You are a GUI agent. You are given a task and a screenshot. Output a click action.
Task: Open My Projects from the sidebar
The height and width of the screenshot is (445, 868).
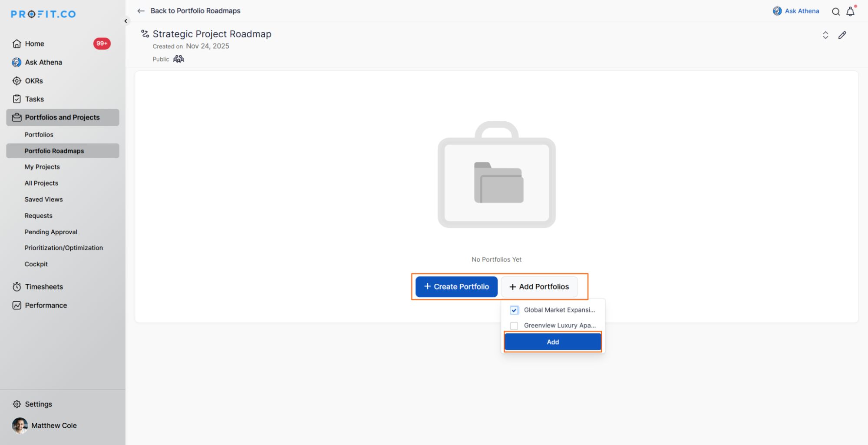click(x=42, y=166)
